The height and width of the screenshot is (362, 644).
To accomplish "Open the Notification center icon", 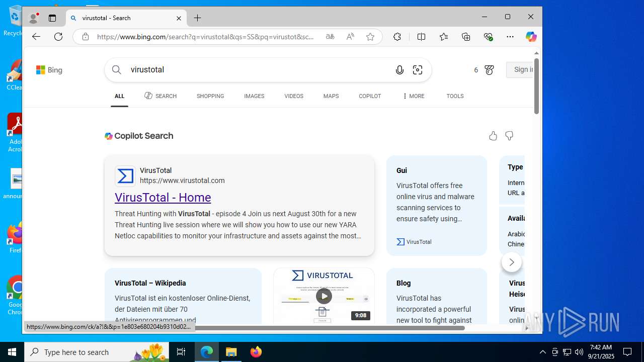I will (627, 352).
